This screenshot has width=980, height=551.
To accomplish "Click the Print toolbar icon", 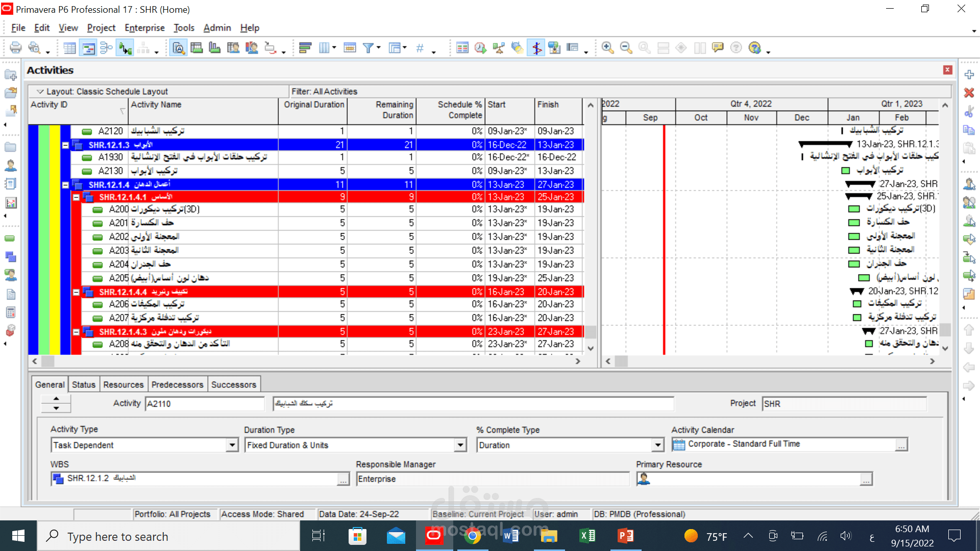I will pyautogui.click(x=15, y=48).
